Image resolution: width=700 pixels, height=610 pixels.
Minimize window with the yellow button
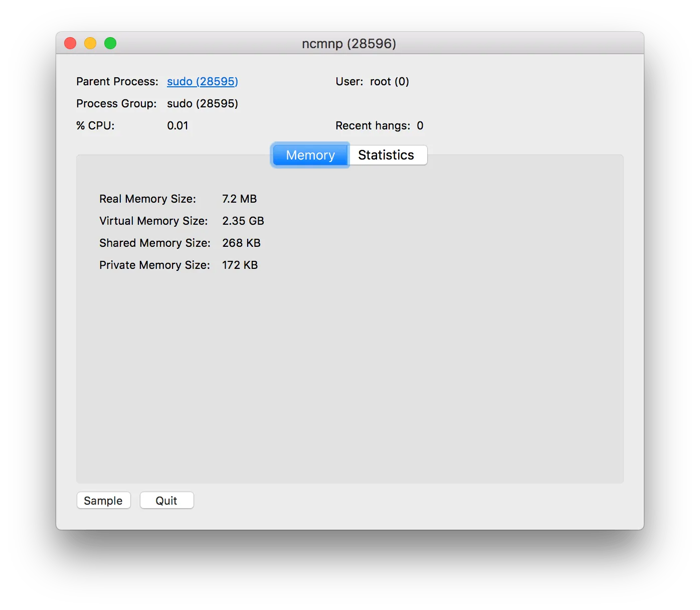pos(90,44)
